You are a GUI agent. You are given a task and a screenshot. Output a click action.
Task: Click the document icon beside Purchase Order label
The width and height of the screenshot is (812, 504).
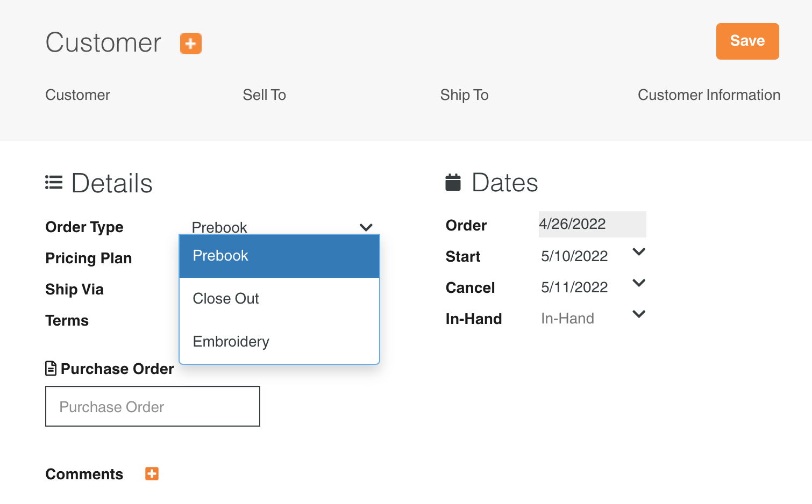[x=51, y=369]
